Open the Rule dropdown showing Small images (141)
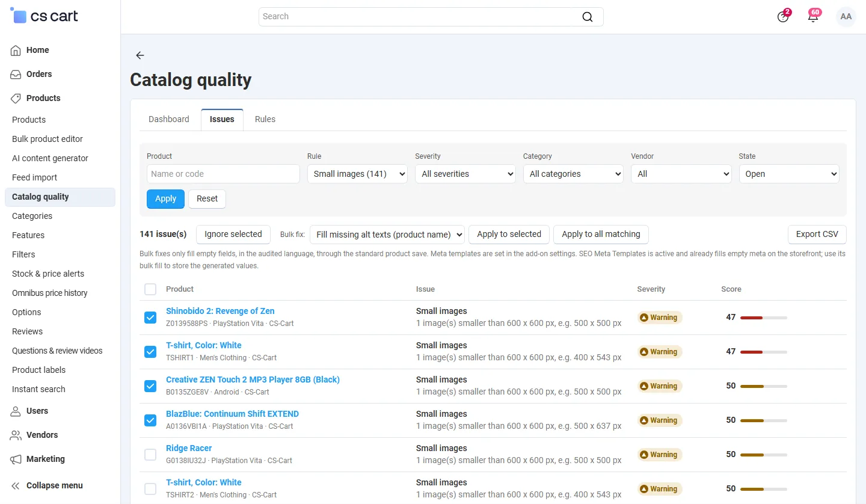 pos(357,174)
